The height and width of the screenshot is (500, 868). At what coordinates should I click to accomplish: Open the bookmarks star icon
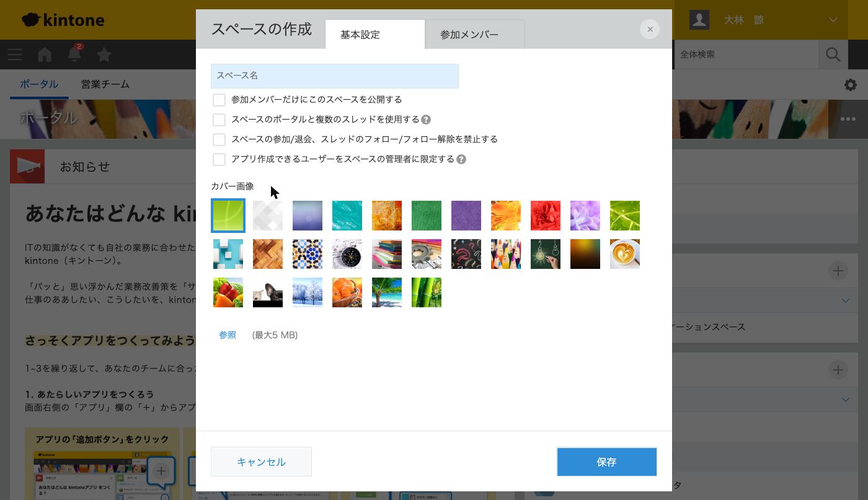coord(104,55)
